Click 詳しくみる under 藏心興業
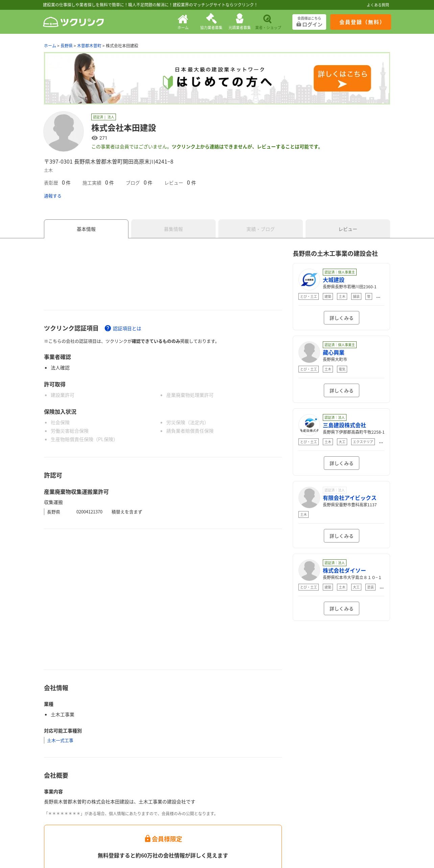The image size is (434, 868). tap(341, 390)
